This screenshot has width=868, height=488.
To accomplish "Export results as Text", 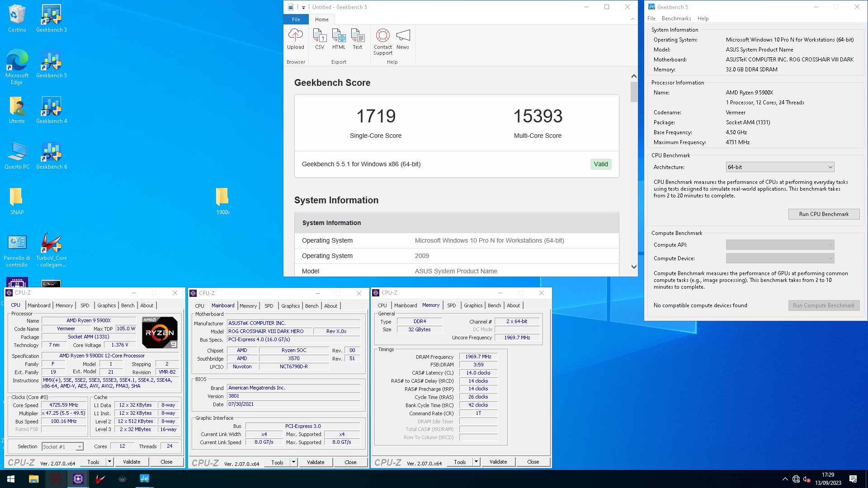I will [x=358, y=39].
